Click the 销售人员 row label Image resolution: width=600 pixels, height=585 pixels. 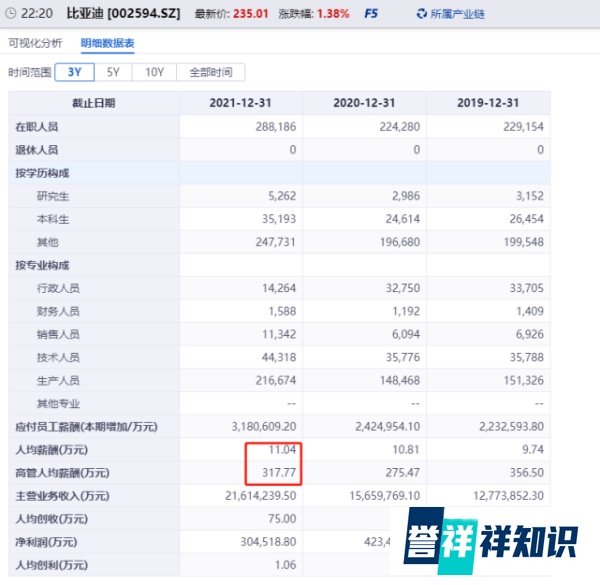click(x=58, y=334)
